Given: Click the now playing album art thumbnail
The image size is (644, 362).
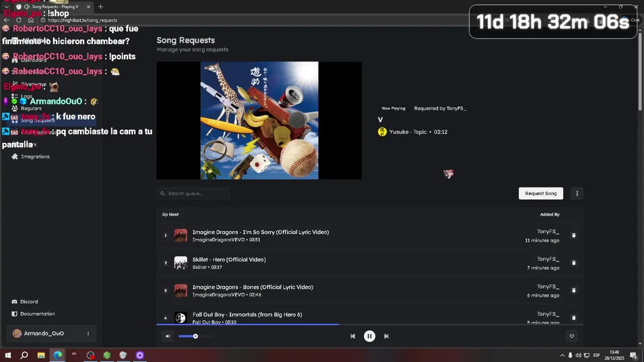Looking at the screenshot, I should 260,121.
